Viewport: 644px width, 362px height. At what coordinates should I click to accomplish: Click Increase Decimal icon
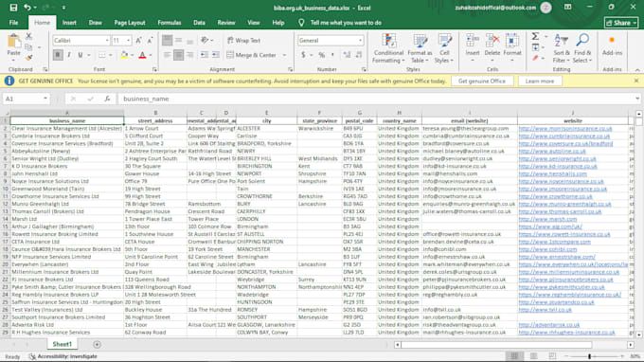347,55
